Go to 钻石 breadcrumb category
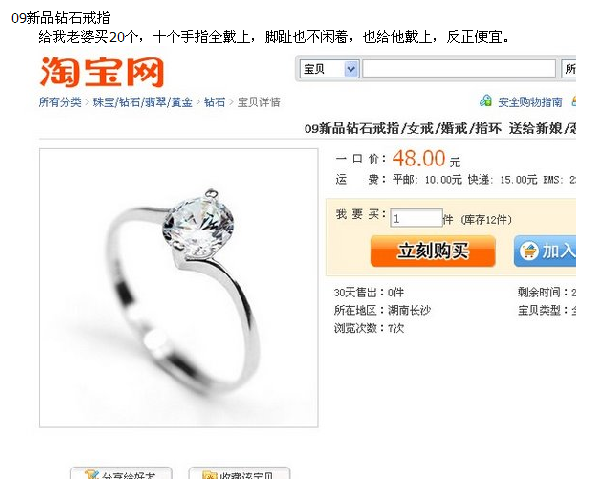Image resolution: width=605 pixels, height=486 pixels. pyautogui.click(x=215, y=102)
